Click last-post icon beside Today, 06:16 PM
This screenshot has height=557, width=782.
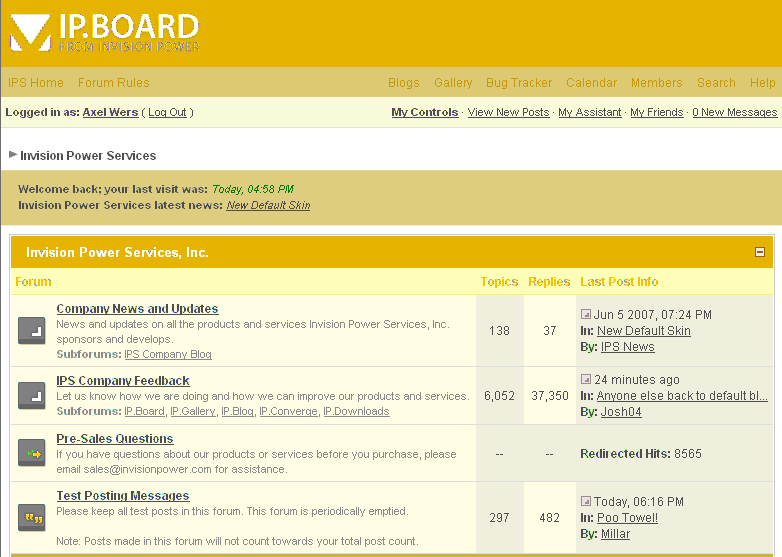tap(586, 501)
